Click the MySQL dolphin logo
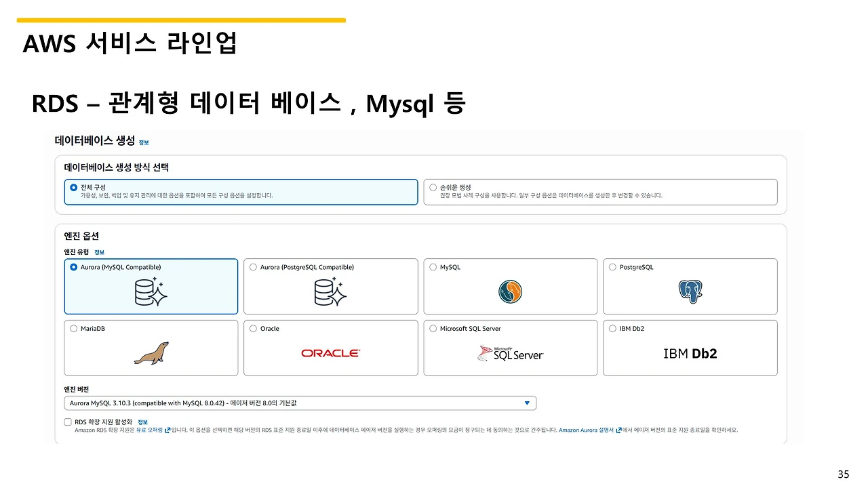The width and height of the screenshot is (868, 488). 511,292
